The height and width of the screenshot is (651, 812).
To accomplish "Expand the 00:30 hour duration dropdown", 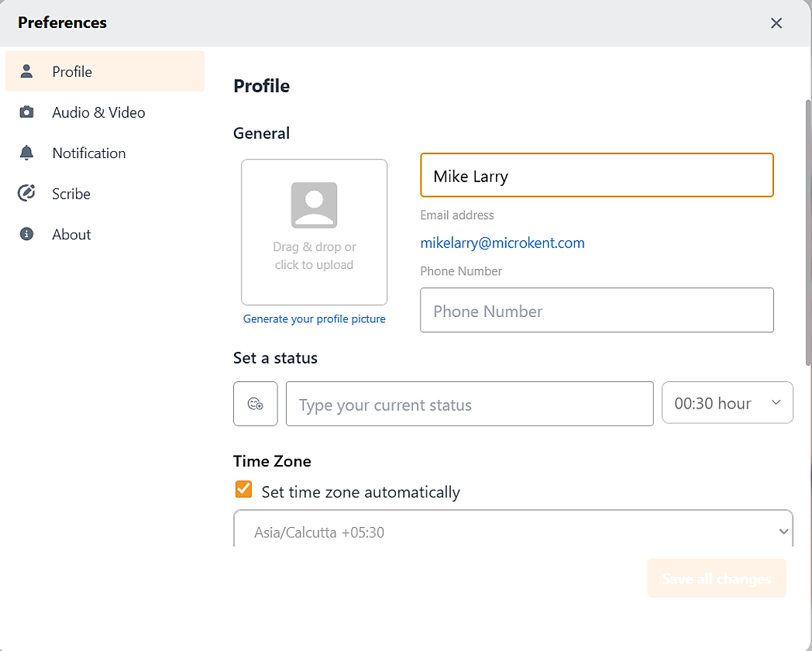I will pos(727,403).
